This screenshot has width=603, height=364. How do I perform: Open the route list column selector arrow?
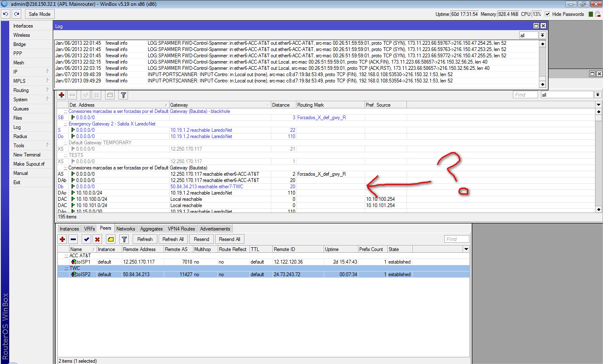point(598,105)
